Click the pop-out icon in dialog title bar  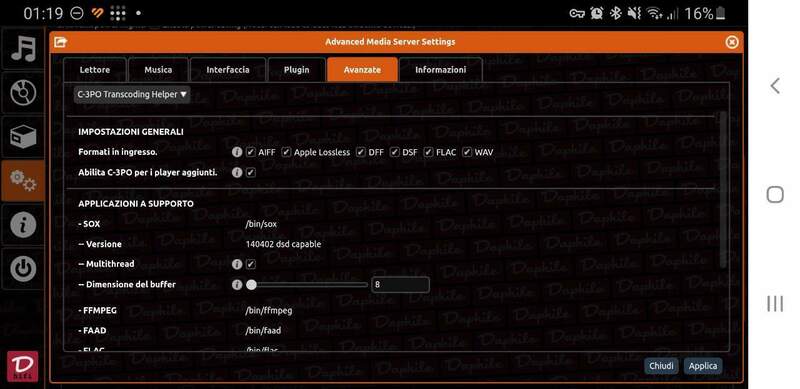click(60, 42)
